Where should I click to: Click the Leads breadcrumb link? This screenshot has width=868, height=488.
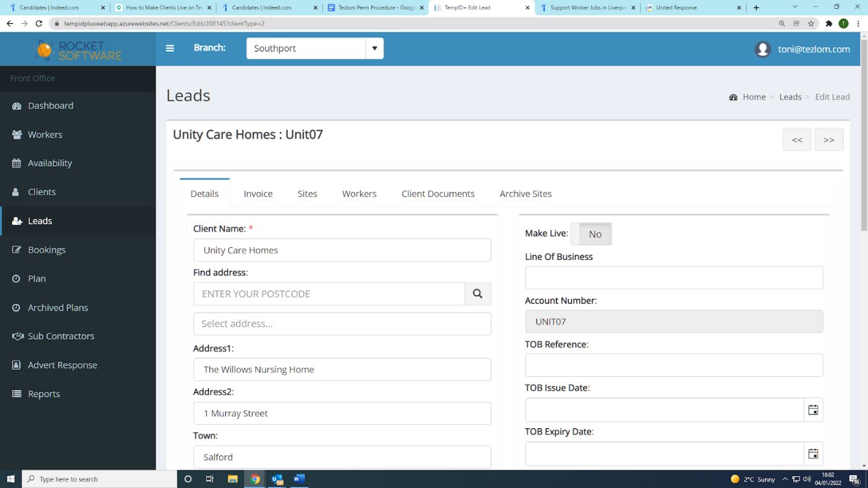790,97
